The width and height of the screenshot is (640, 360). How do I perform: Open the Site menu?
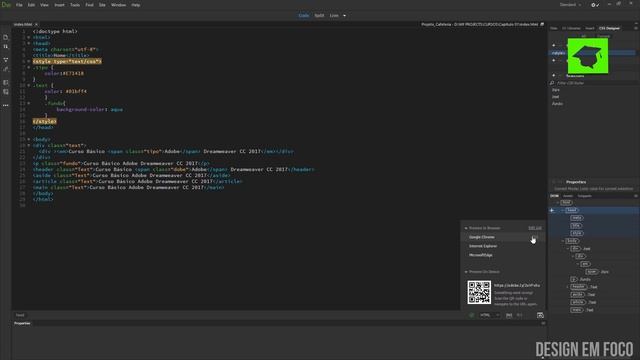point(102,5)
